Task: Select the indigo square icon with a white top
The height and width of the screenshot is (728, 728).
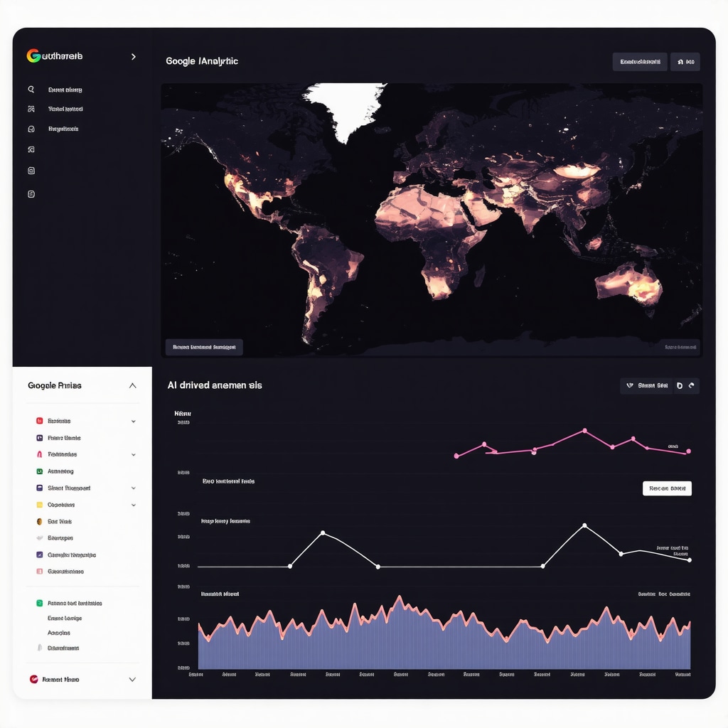Action: pos(40,488)
